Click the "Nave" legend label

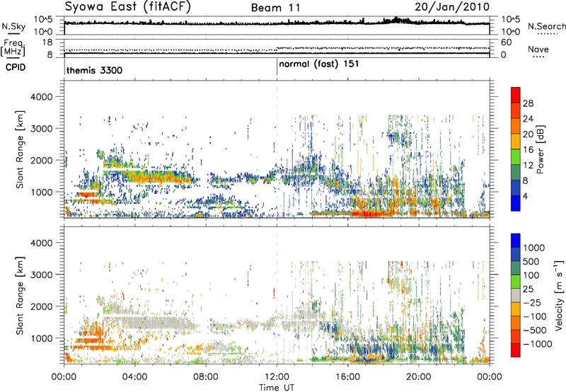click(538, 50)
